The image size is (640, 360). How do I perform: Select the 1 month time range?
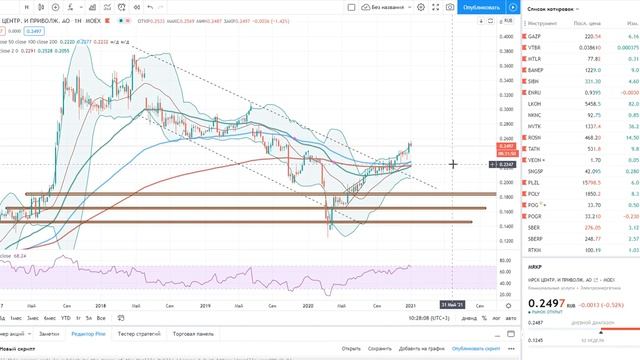[16, 318]
